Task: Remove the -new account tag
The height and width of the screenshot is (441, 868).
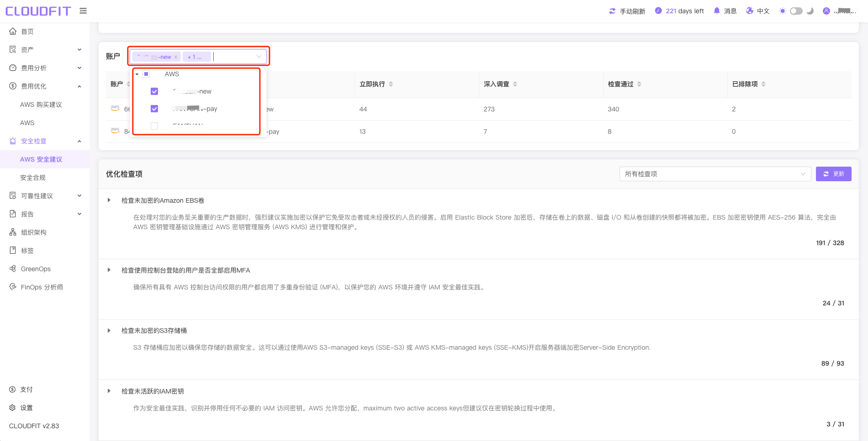Action: (x=176, y=57)
